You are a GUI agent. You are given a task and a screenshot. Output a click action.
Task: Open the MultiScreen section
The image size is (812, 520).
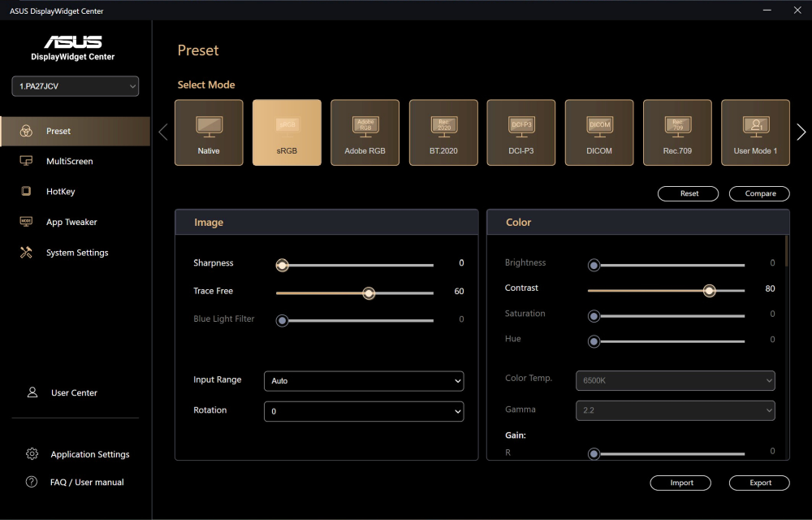pyautogui.click(x=69, y=162)
